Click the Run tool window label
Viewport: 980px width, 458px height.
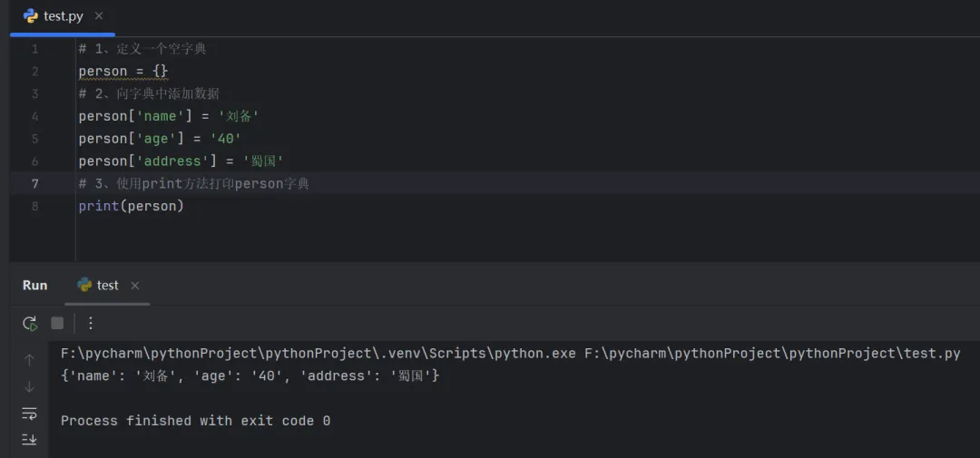click(34, 285)
